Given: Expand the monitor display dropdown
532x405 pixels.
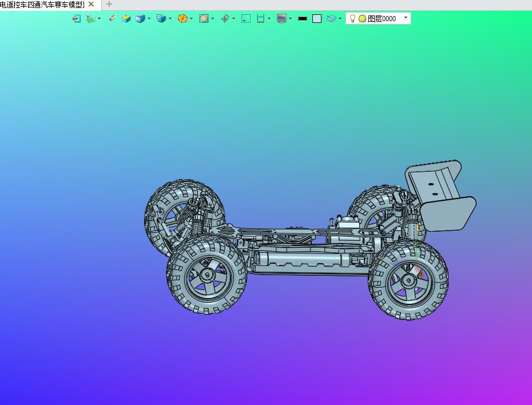Looking at the screenshot, I should coord(291,19).
